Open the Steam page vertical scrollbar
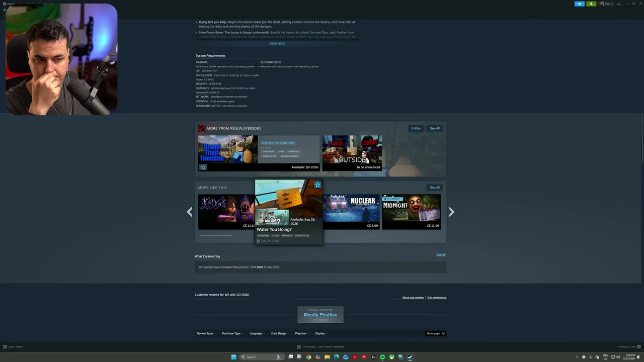This screenshot has height=362, width=644. [642, 138]
